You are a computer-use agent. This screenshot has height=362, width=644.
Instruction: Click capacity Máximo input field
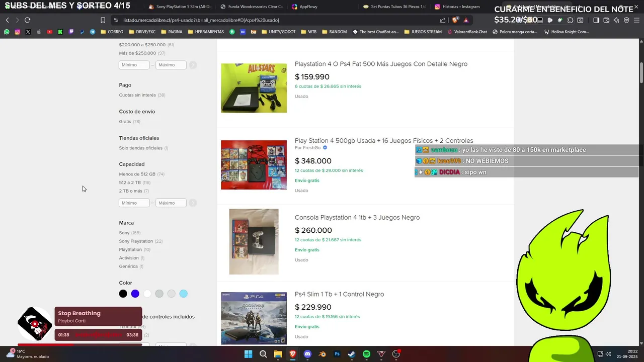tap(171, 203)
